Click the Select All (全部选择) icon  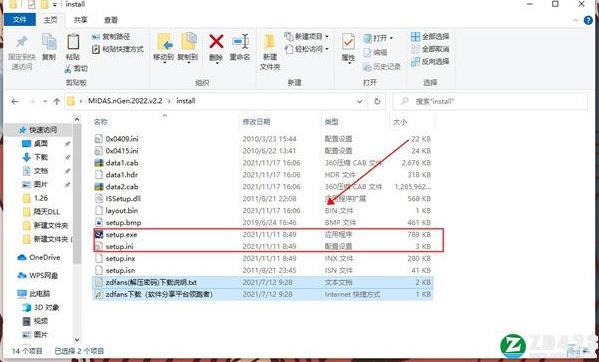[415, 37]
